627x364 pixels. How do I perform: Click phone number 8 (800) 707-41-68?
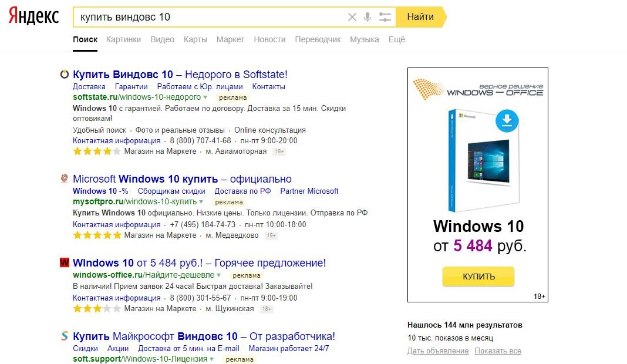(200, 140)
